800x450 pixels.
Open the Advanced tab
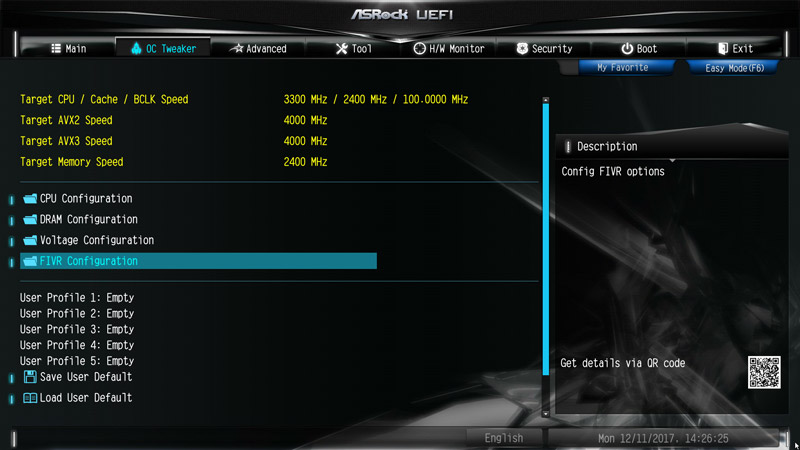point(258,48)
